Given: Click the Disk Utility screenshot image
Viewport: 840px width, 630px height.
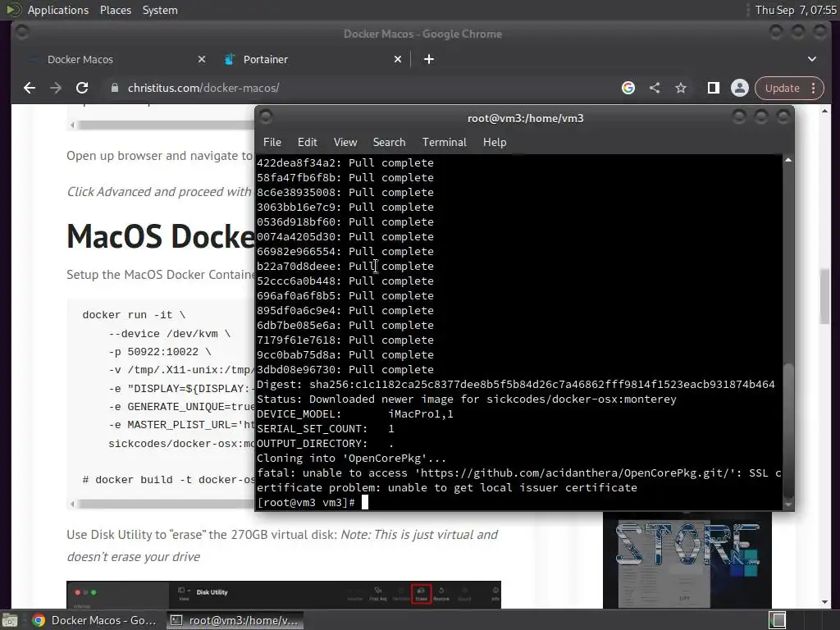Looking at the screenshot, I should 283,595.
